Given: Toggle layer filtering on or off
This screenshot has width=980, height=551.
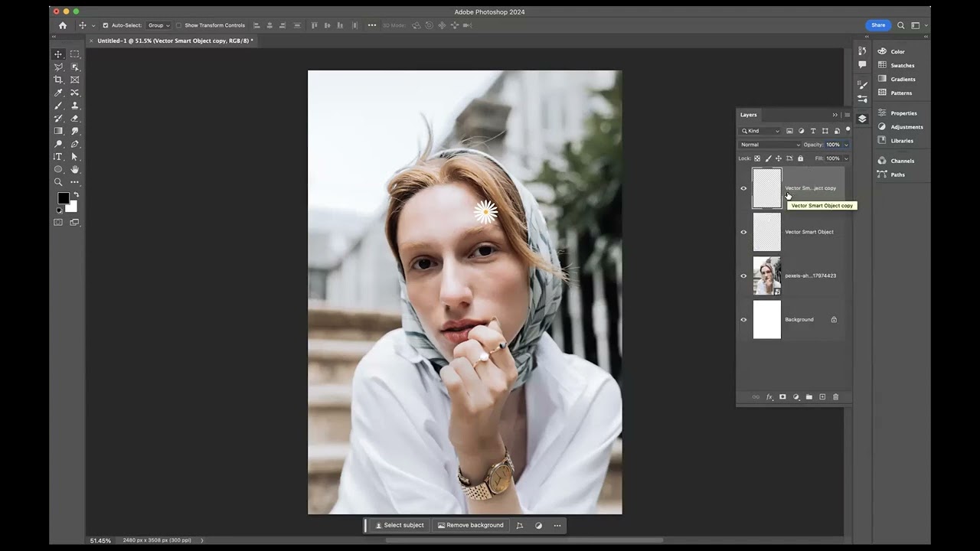Looking at the screenshot, I should pyautogui.click(x=848, y=129).
